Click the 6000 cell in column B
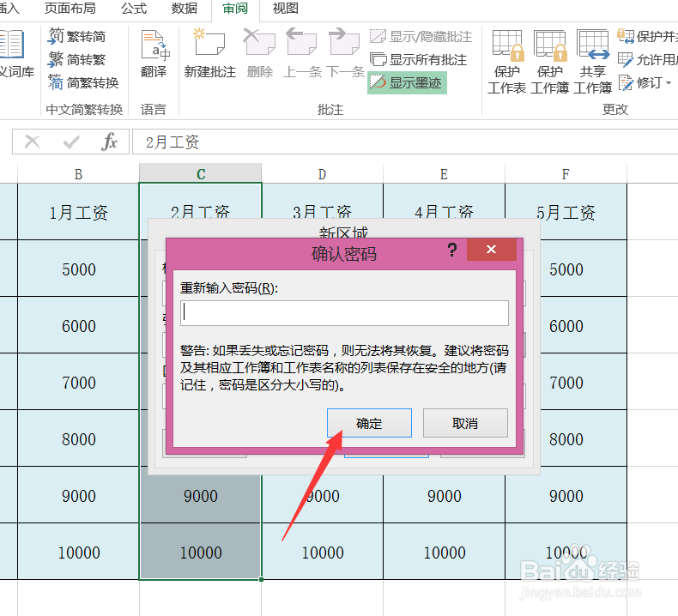 coord(78,325)
